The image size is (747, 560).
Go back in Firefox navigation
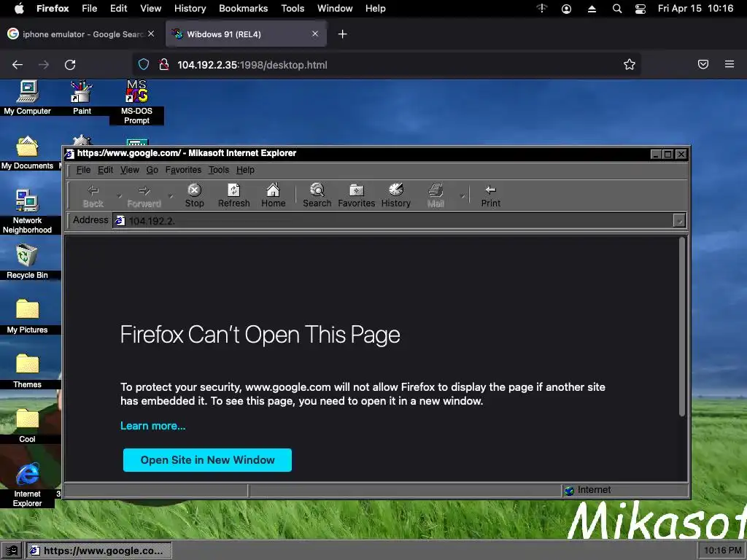point(18,65)
